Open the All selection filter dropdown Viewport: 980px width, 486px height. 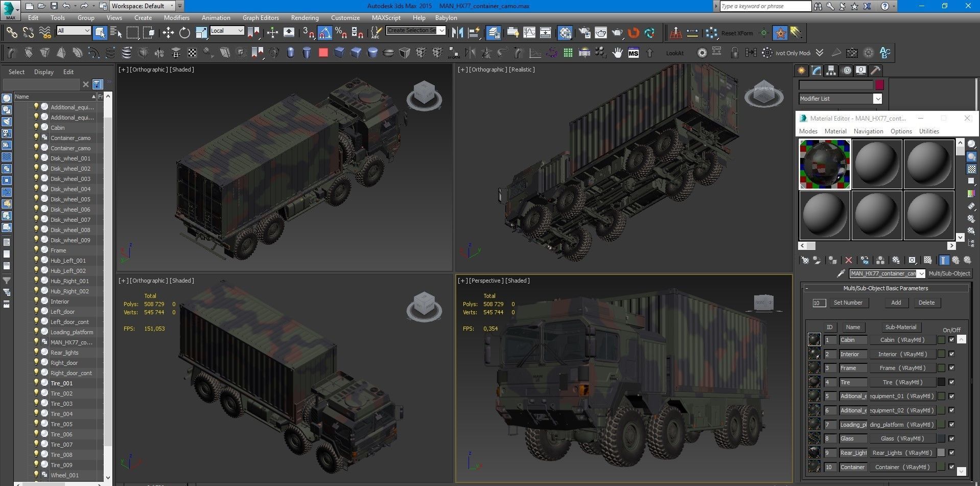pyautogui.click(x=74, y=31)
